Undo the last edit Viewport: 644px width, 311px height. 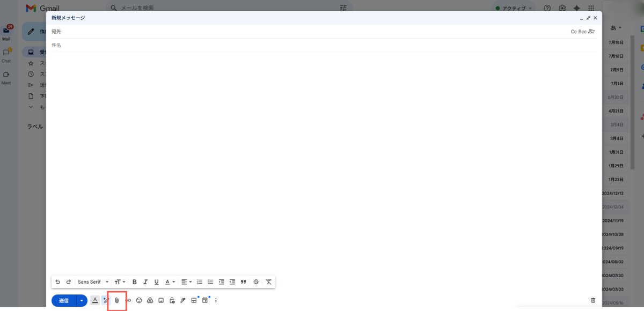tap(58, 282)
